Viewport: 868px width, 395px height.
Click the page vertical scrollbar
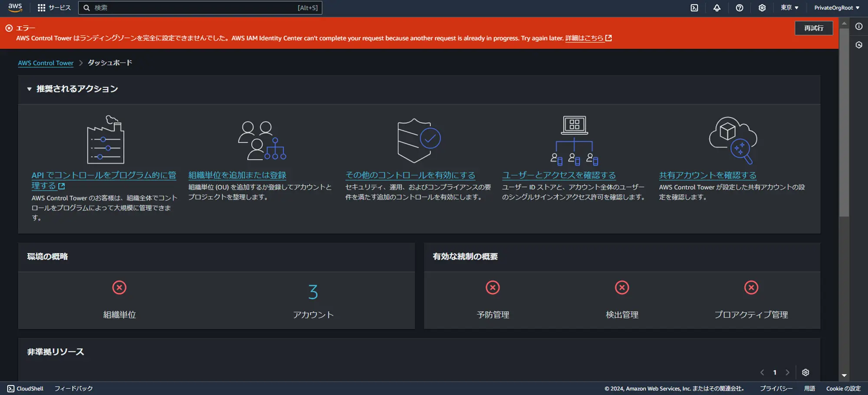click(844, 122)
